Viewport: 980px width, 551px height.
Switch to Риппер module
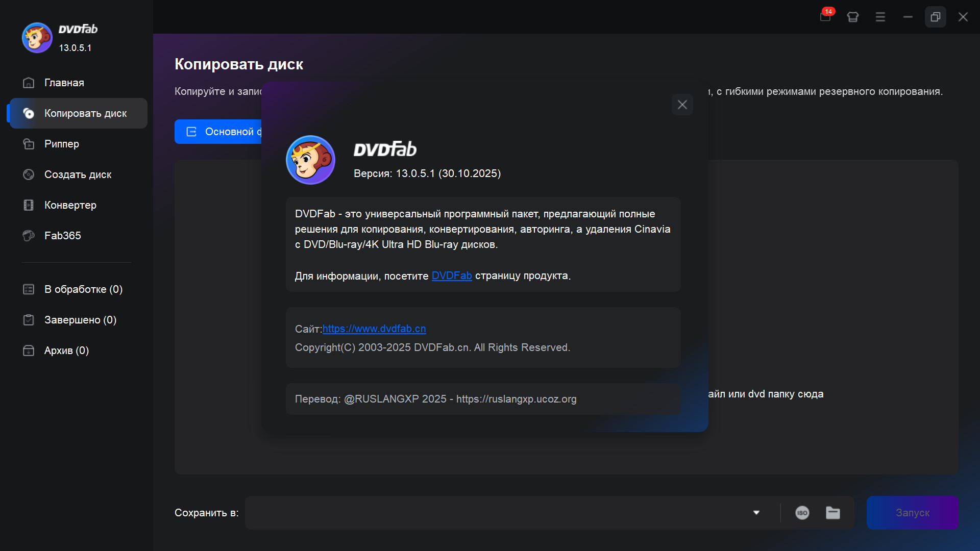point(61,144)
